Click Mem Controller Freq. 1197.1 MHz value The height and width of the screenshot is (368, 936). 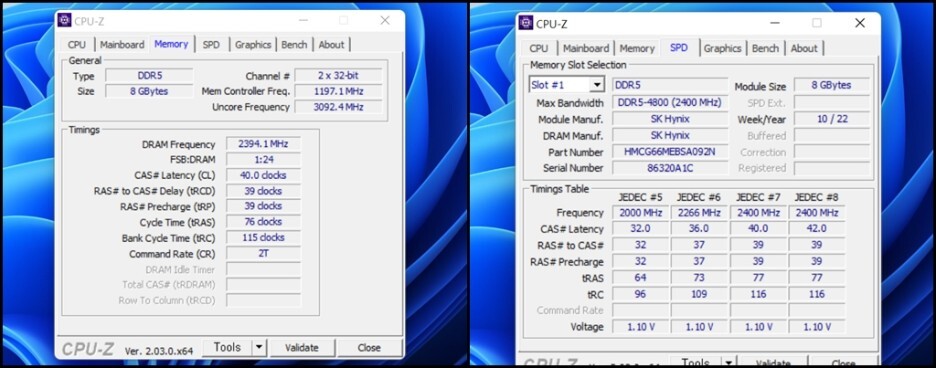(338, 91)
